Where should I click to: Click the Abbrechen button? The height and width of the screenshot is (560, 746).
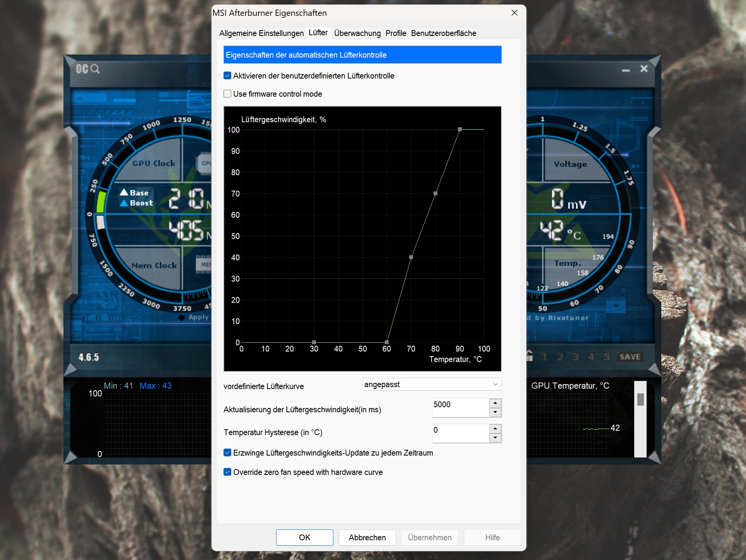tap(367, 538)
